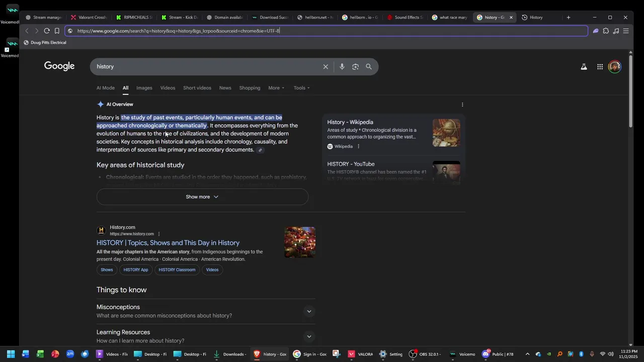Open VALORANT taskbar item
This screenshot has width=644, height=362.
361,354
